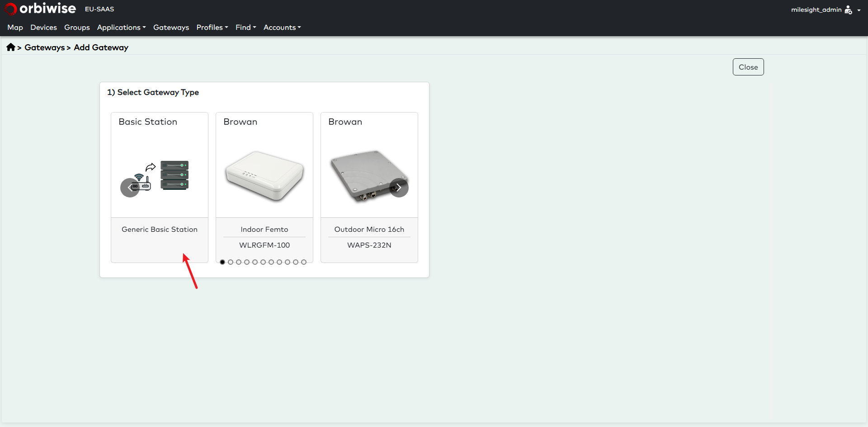Expand the Accounts dropdown menu
The image size is (868, 427).
[x=282, y=28]
